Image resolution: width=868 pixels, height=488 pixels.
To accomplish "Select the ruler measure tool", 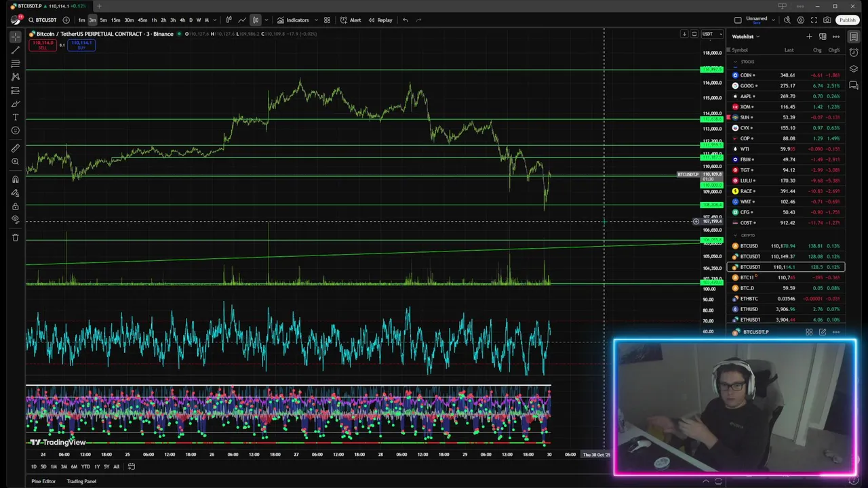I will coord(15,148).
